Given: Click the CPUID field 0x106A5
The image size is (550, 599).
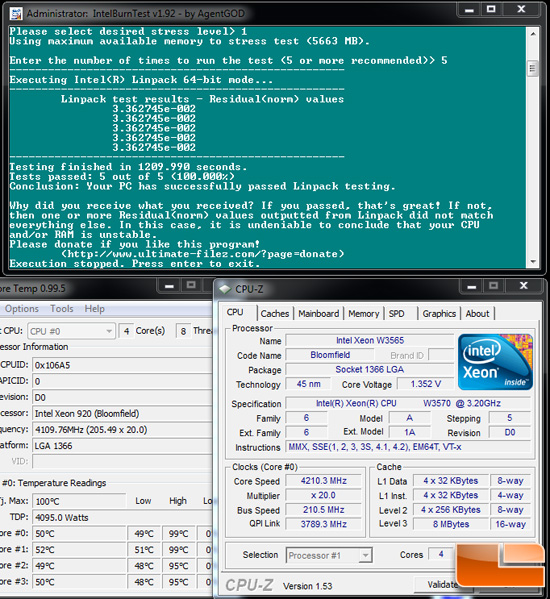Looking at the screenshot, I should tap(122, 365).
